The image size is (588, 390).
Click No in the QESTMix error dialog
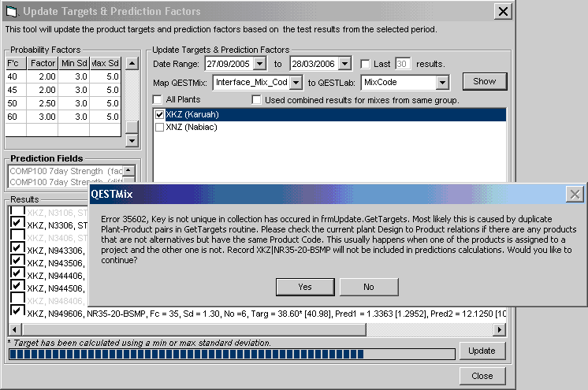[368, 287]
